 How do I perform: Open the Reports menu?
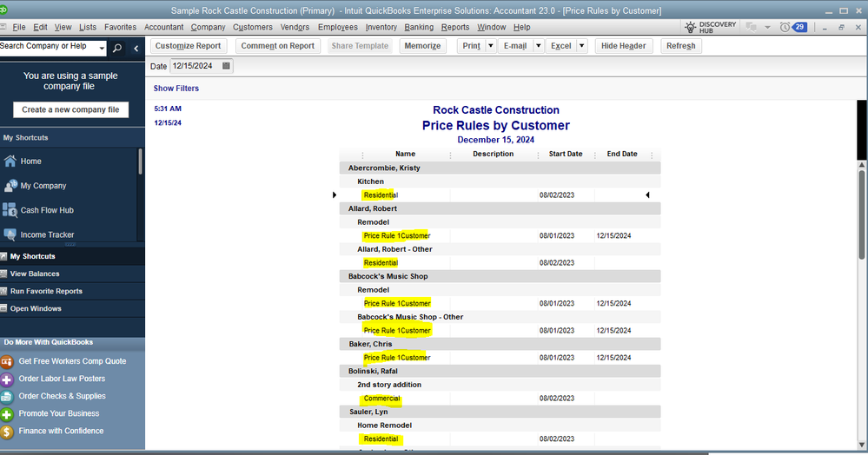tap(455, 27)
